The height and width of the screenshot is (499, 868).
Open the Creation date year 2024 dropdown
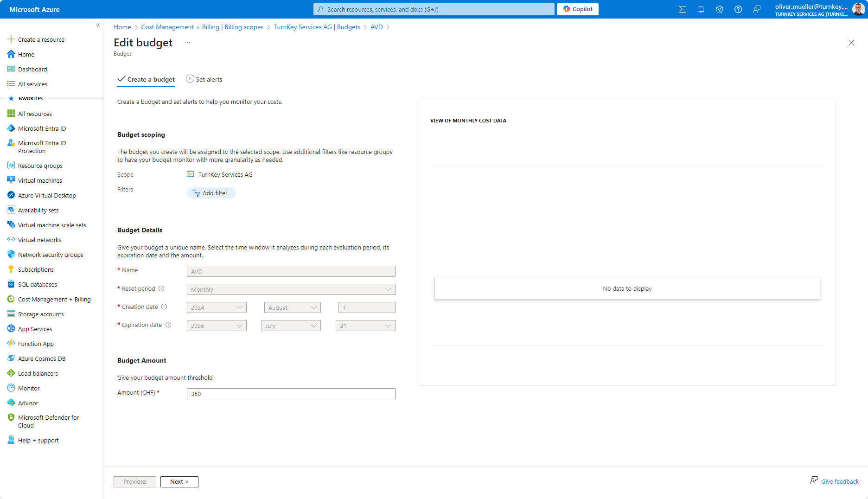coord(217,307)
